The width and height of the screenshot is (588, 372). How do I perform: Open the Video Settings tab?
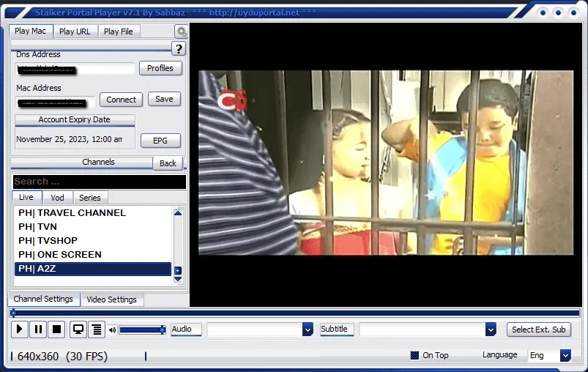coord(112,300)
